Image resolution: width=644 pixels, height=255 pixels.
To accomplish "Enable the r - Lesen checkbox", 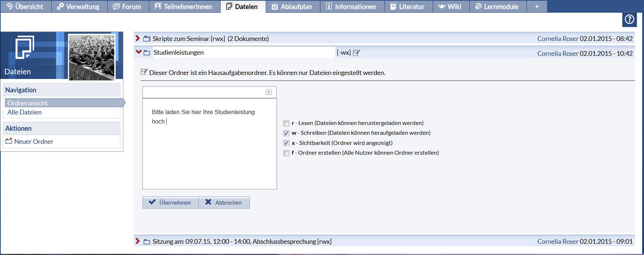I will 286,124.
